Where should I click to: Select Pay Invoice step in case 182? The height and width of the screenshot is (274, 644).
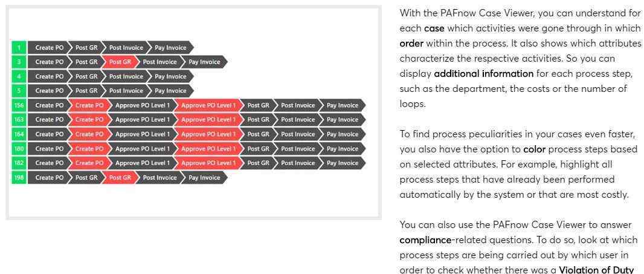click(342, 163)
